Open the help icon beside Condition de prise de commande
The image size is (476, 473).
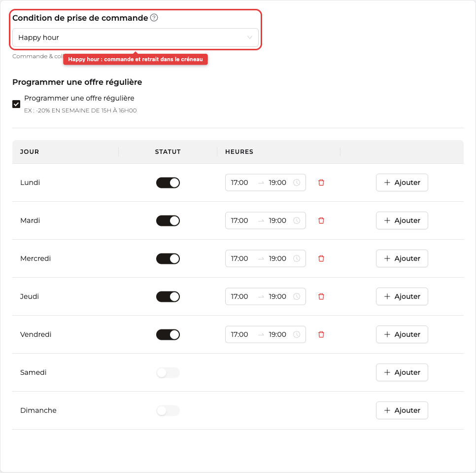click(154, 18)
